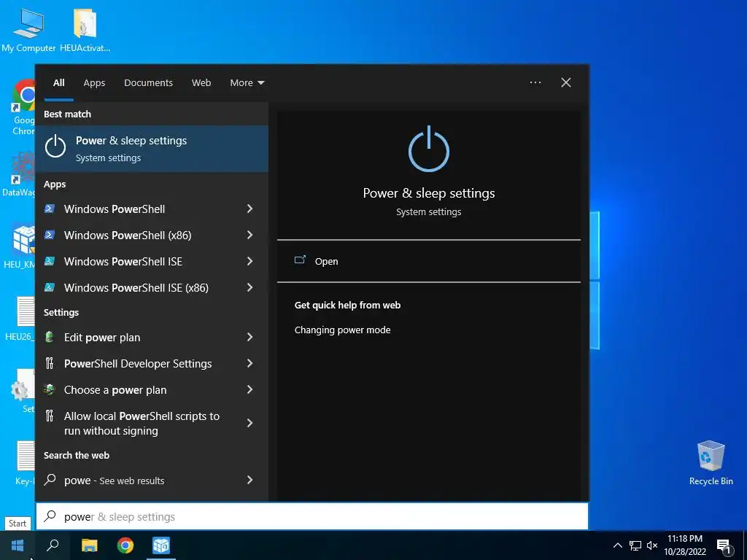The height and width of the screenshot is (560, 747).
Task: Expand Windows PowerShell ISE result arrow
Action: coord(249,261)
